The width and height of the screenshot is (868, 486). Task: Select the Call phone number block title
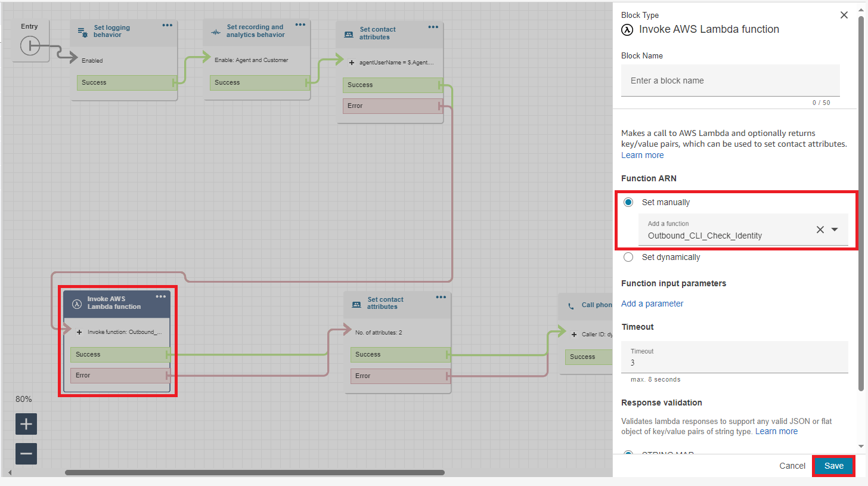point(597,305)
